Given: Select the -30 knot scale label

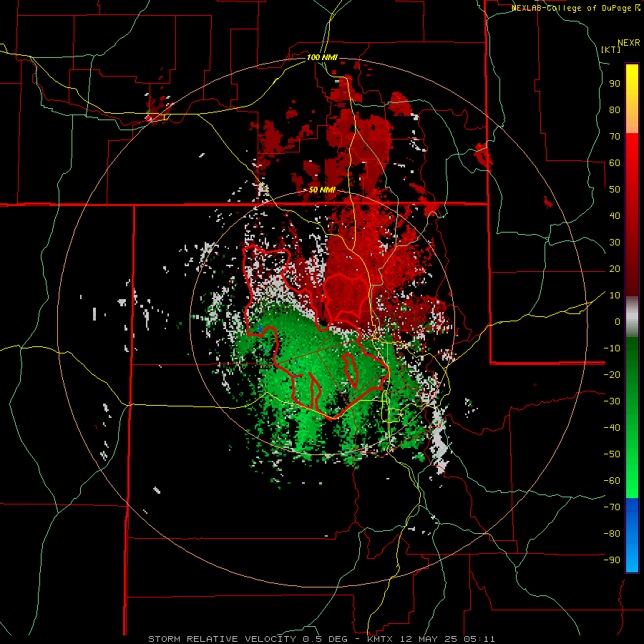Looking at the screenshot, I should (612, 401).
